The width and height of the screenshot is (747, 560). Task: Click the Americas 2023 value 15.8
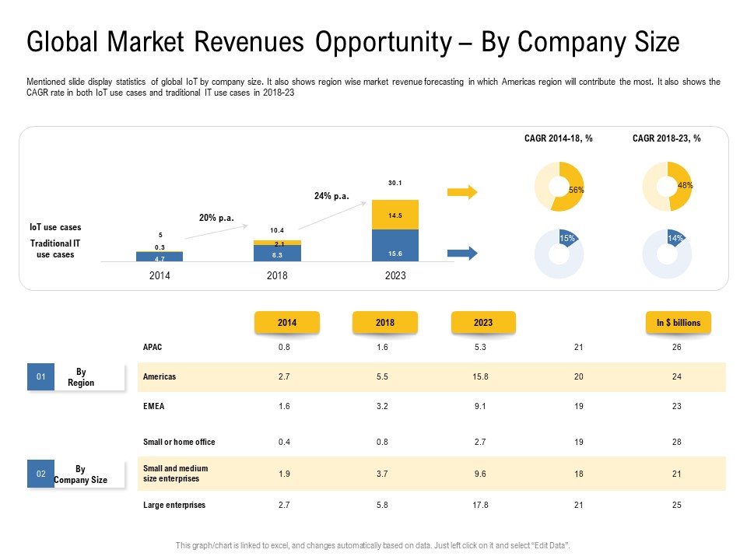480,376
